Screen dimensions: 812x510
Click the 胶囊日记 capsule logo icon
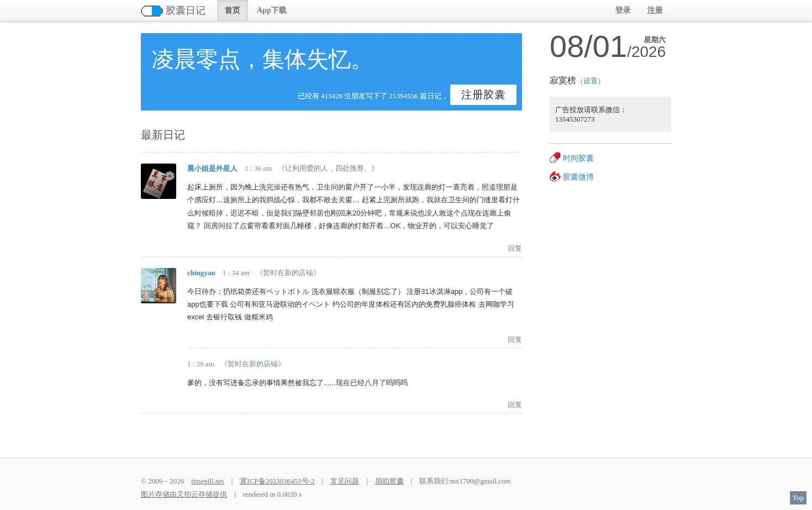152,11
